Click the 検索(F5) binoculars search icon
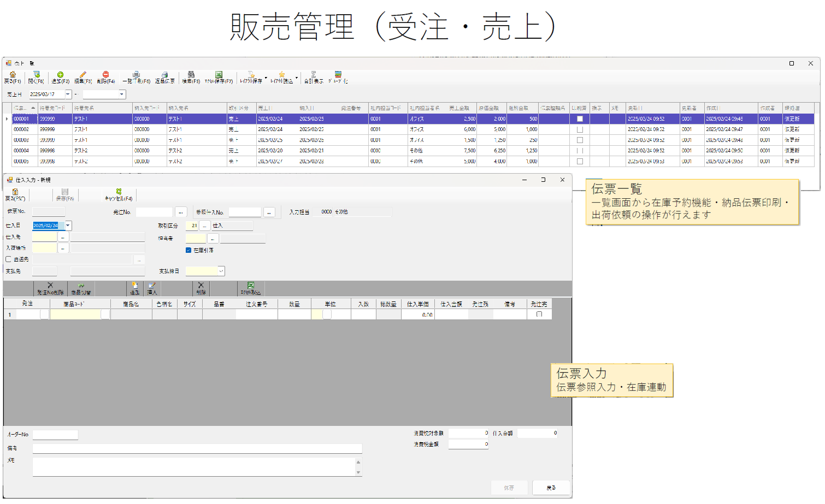 click(191, 75)
